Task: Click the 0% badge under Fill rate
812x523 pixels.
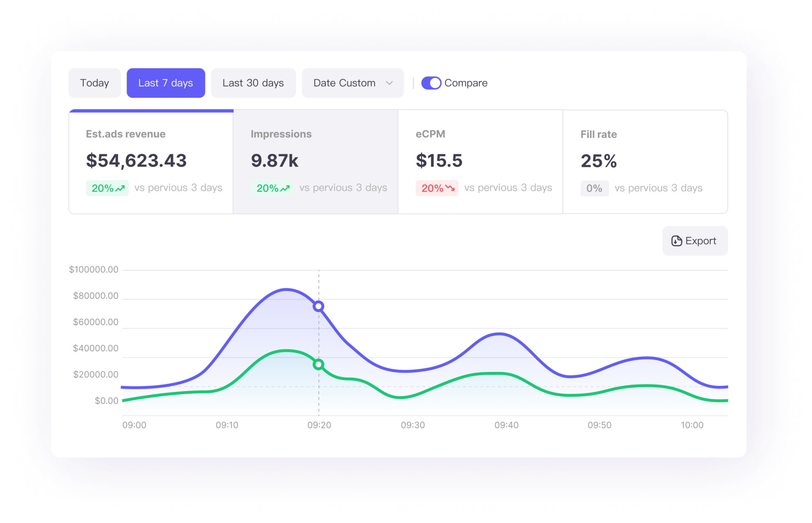Action: tap(594, 188)
